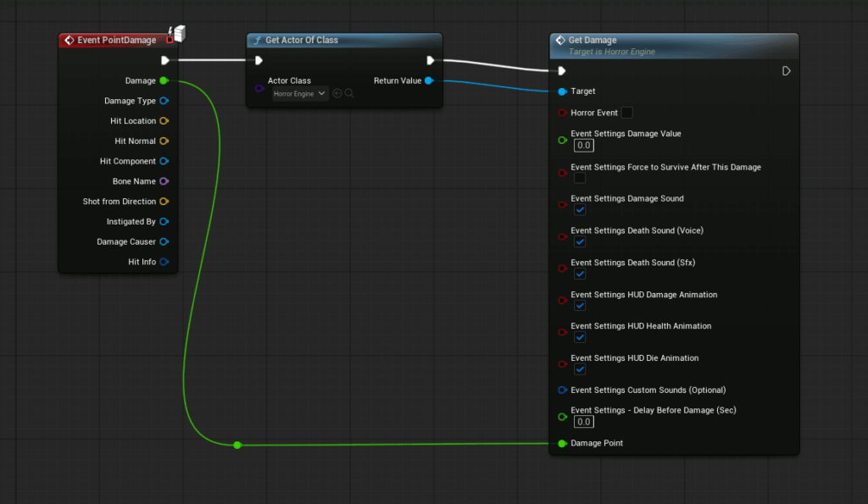Click the Damage Point input pin
Screen dimensions: 868x504
(562, 443)
